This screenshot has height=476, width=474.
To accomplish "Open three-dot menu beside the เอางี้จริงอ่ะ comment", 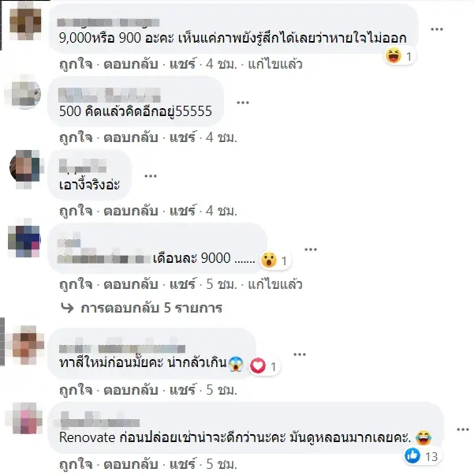I will (x=151, y=176).
